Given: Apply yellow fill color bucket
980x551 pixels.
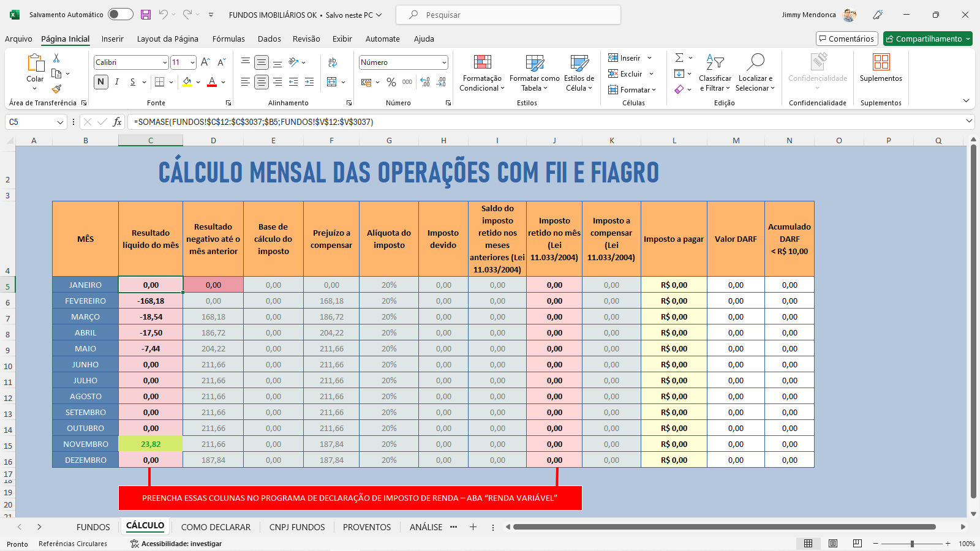Looking at the screenshot, I should (187, 82).
